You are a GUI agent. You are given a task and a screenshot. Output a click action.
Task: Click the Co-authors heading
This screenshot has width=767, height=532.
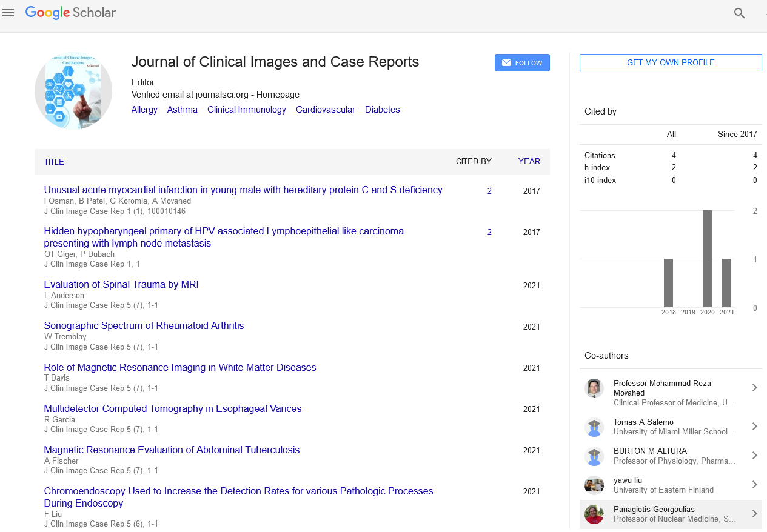pos(606,356)
